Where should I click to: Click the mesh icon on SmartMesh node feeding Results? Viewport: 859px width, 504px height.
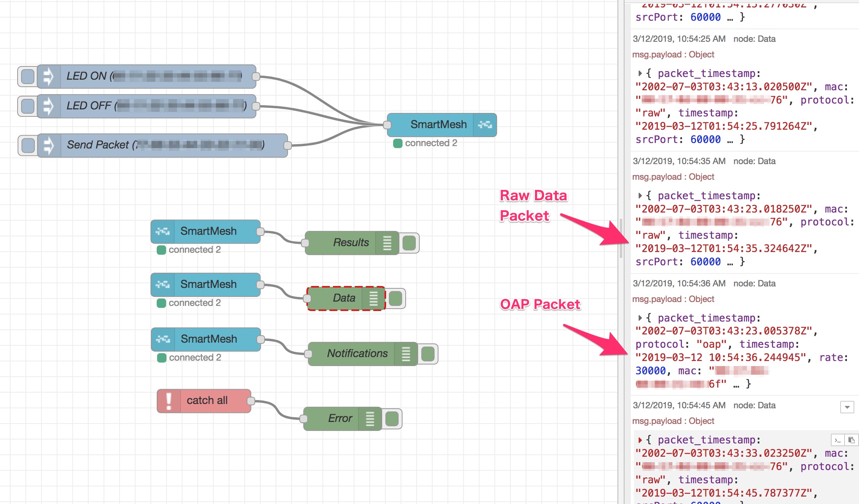(x=163, y=231)
